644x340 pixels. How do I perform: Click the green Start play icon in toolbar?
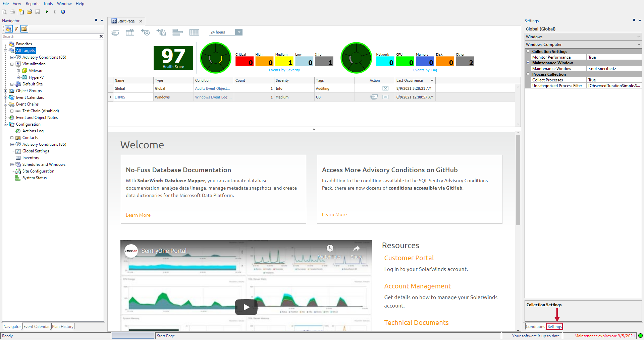click(x=47, y=12)
